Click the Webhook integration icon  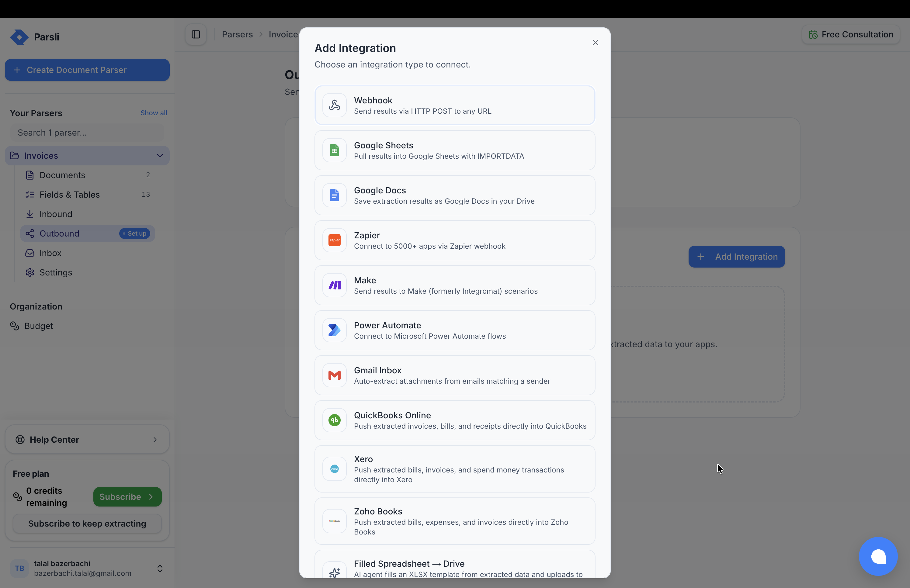pyautogui.click(x=334, y=105)
